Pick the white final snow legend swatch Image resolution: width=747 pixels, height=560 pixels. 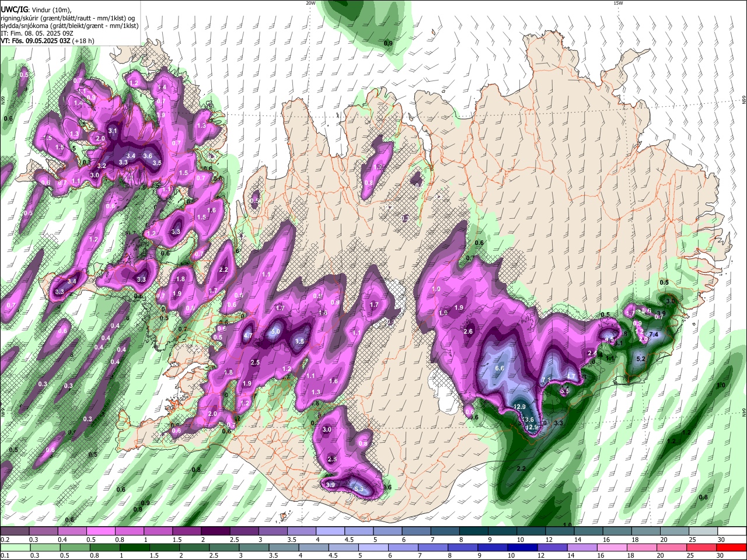pyautogui.click(x=732, y=531)
